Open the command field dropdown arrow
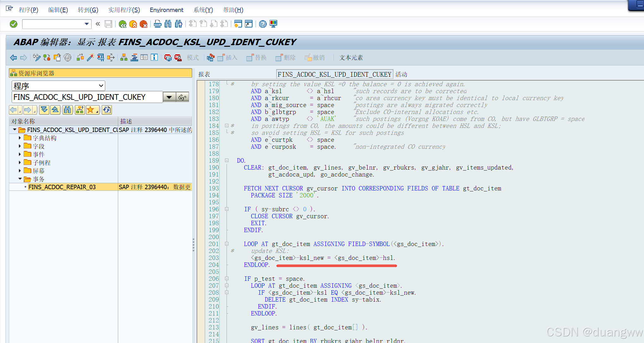This screenshot has width=644, height=343. pyautogui.click(x=87, y=24)
